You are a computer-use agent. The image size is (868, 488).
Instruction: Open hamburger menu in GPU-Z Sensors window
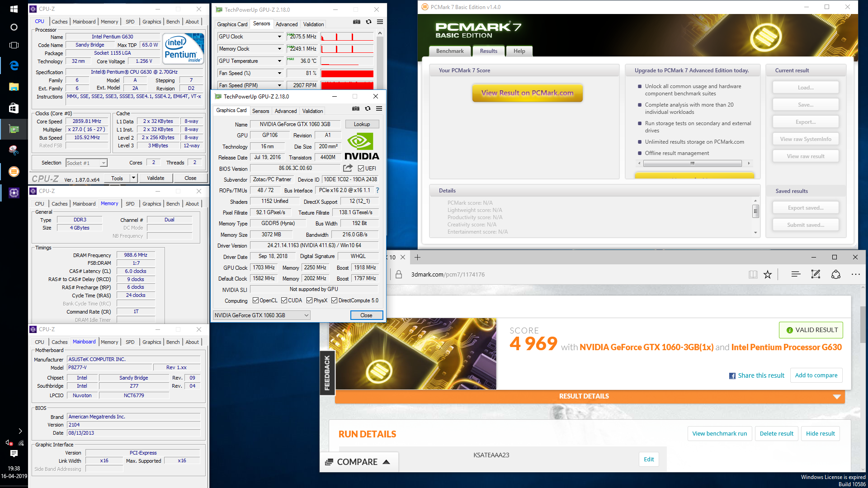(380, 22)
